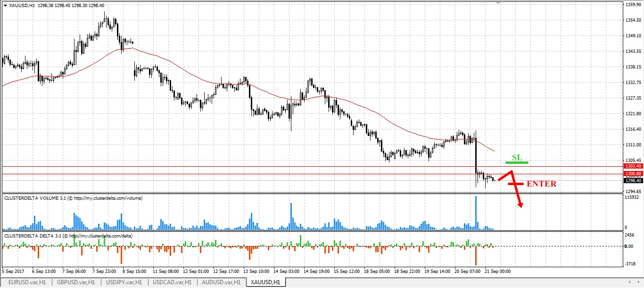This screenshot has width=644, height=288.
Task: Click the 18 Sep 05:00 time label
Action: click(x=378, y=271)
